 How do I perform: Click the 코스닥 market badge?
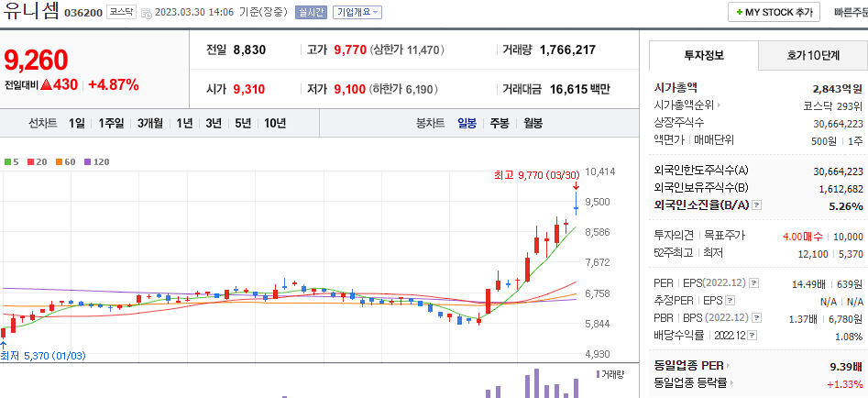[x=121, y=12]
